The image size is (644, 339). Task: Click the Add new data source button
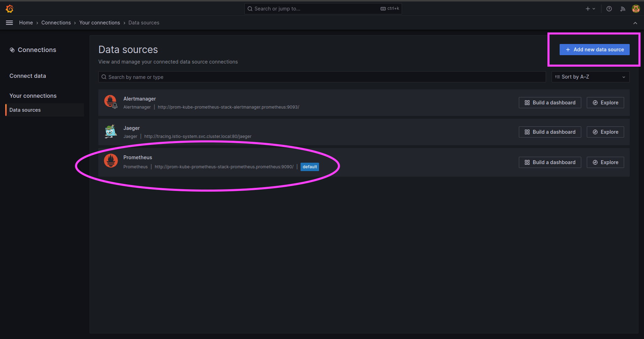(594, 49)
